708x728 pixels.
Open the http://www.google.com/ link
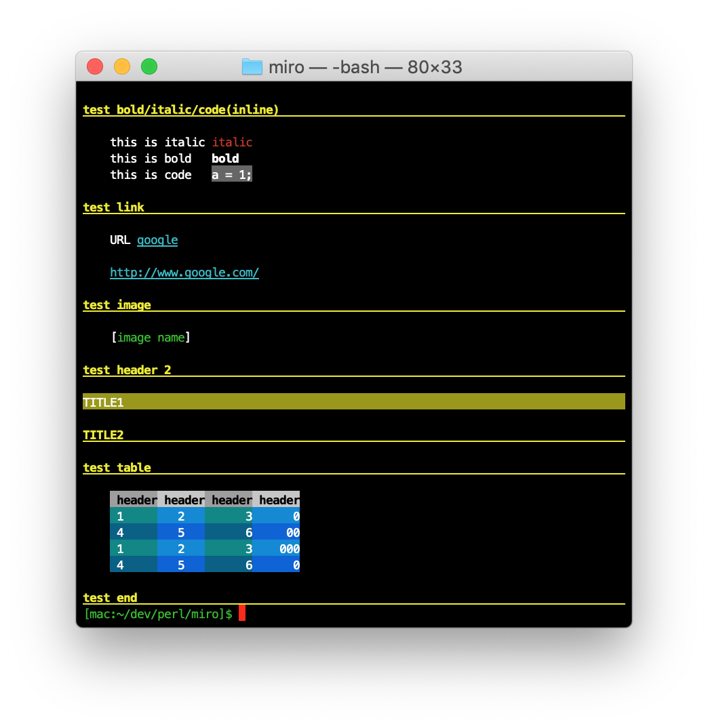(184, 272)
